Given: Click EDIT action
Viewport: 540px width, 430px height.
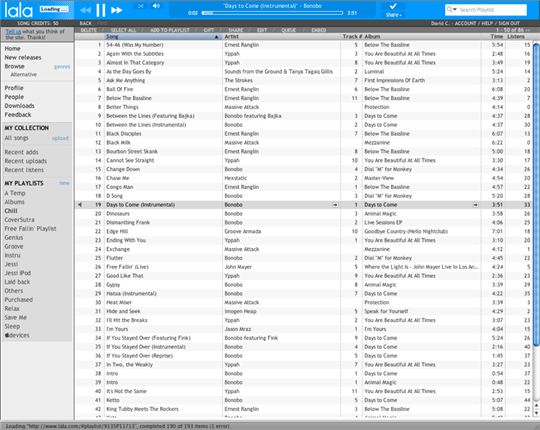Looking at the screenshot, I should click(262, 30).
